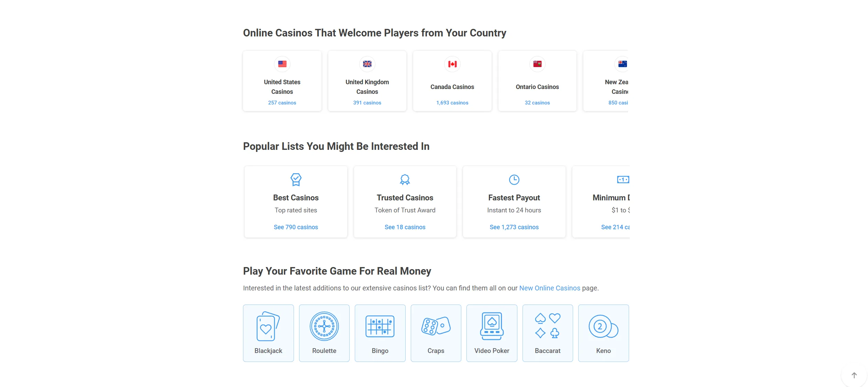Image resolution: width=868 pixels, height=387 pixels.
Task: Select the United Kingdom Casinos title
Action: pyautogui.click(x=367, y=87)
